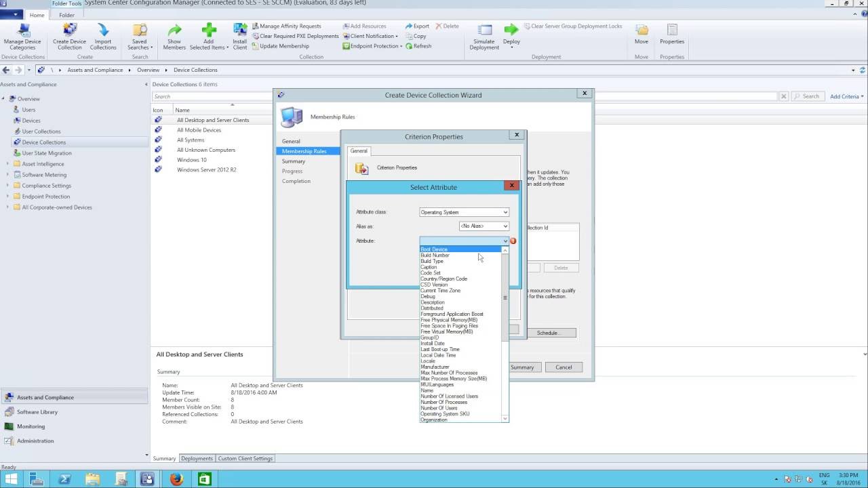Select Users in navigation tree
The height and width of the screenshot is (488, 868).
click(28, 109)
